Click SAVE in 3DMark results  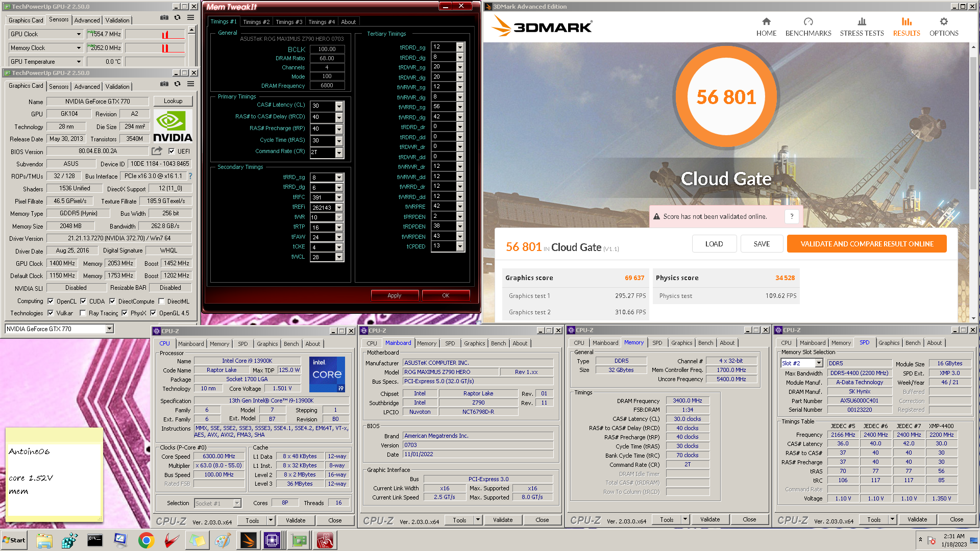tap(762, 244)
